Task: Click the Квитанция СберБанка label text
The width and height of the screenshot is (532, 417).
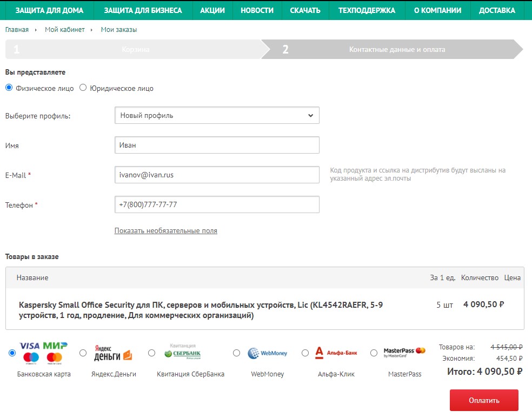Action: [190, 374]
